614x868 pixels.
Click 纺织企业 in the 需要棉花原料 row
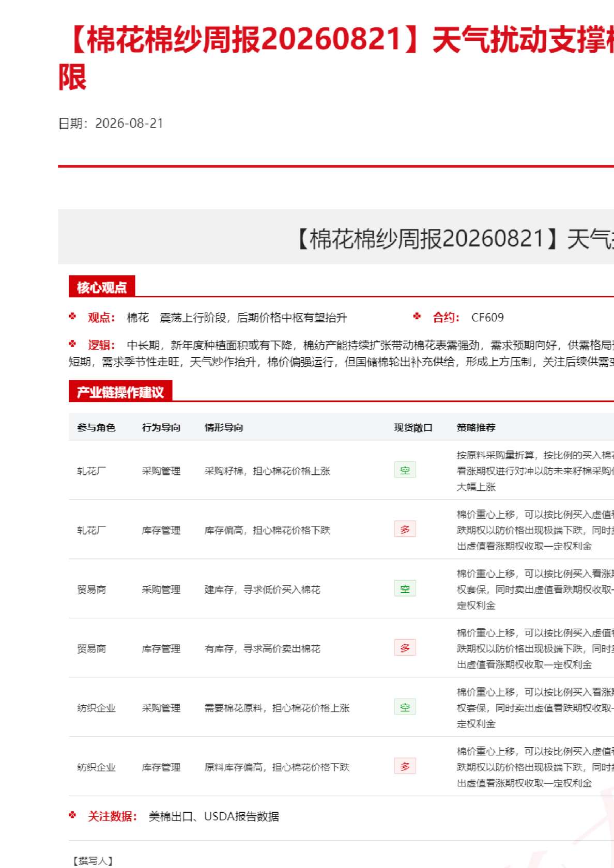coord(96,708)
